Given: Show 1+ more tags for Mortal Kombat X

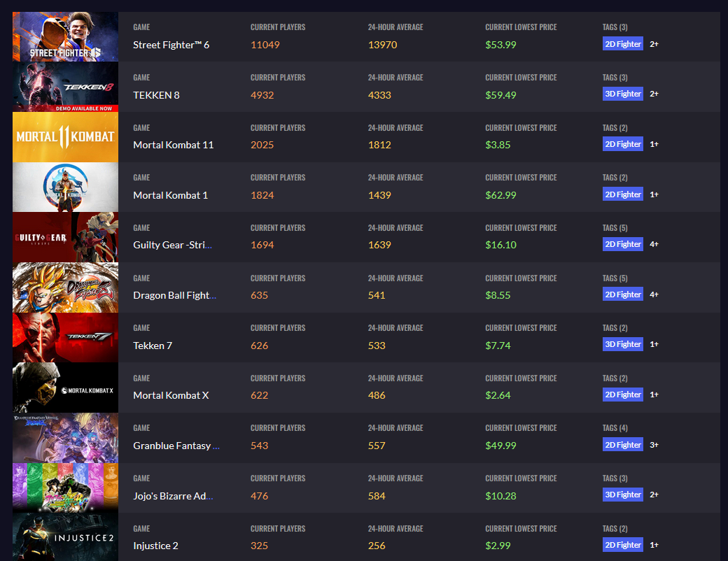Looking at the screenshot, I should click(654, 395).
